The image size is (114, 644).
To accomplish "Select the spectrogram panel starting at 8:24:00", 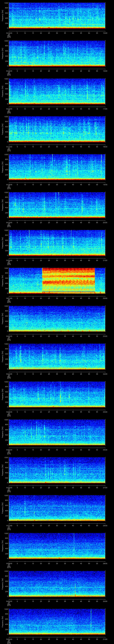I will tap(57, 394).
